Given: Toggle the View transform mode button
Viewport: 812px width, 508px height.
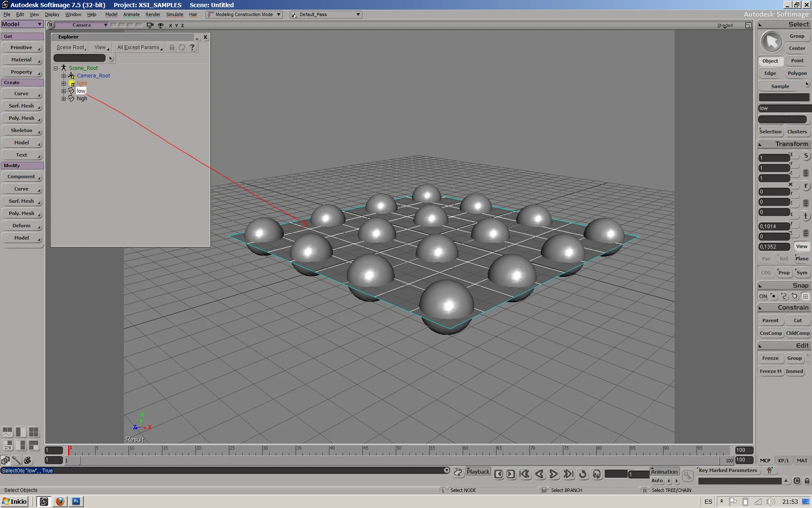Looking at the screenshot, I should tap(801, 246).
